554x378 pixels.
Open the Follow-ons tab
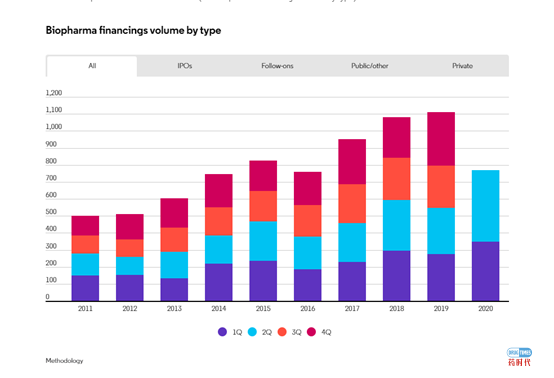277,66
